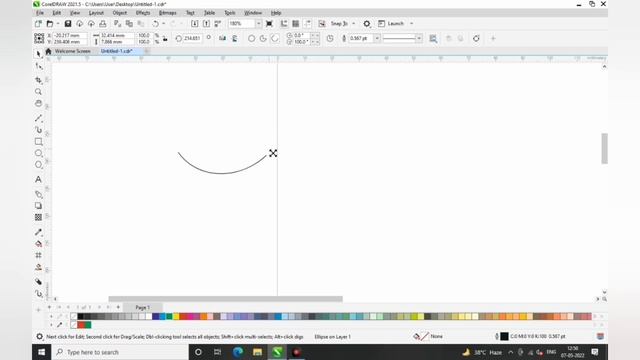
Task: Click the taskbar search box
Action: click(x=120, y=352)
